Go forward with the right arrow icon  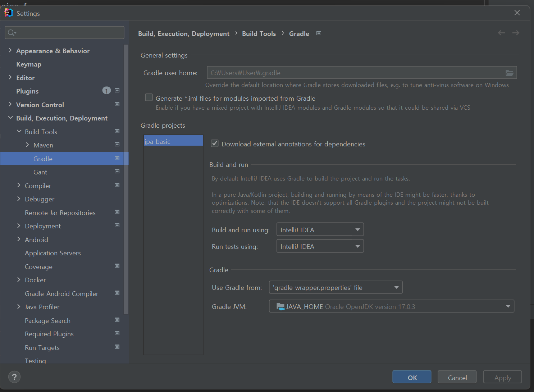(516, 33)
